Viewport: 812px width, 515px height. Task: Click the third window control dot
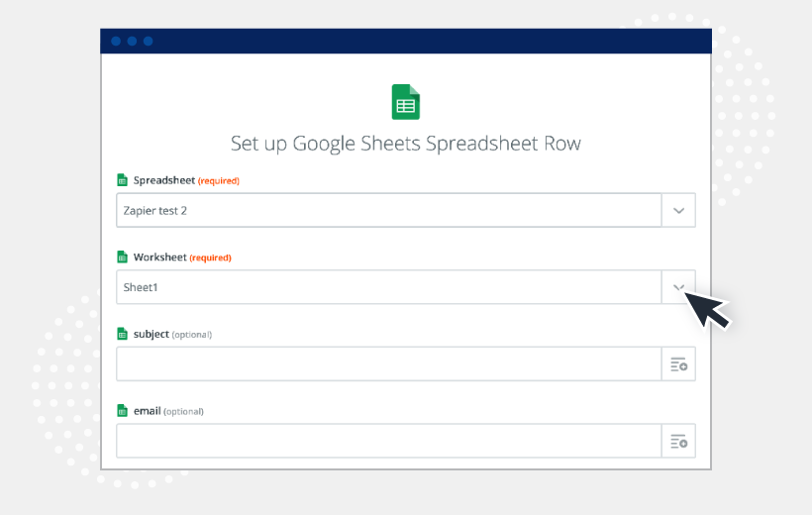pos(149,41)
